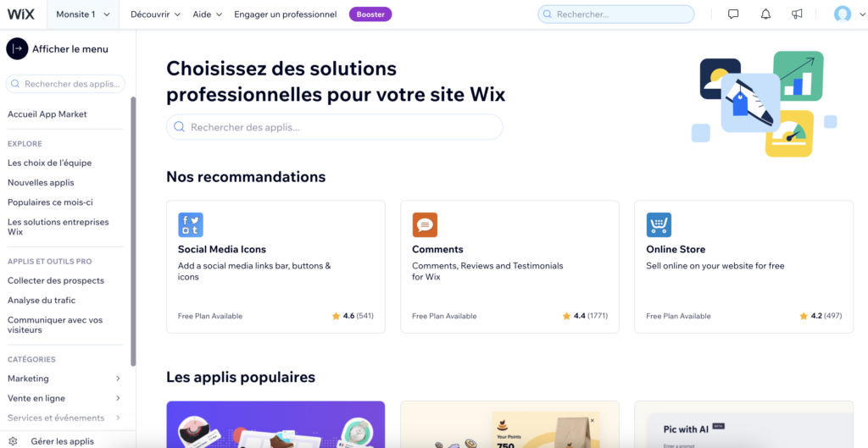Click the purple Booster button
The height and width of the screenshot is (448, 868).
click(x=370, y=14)
